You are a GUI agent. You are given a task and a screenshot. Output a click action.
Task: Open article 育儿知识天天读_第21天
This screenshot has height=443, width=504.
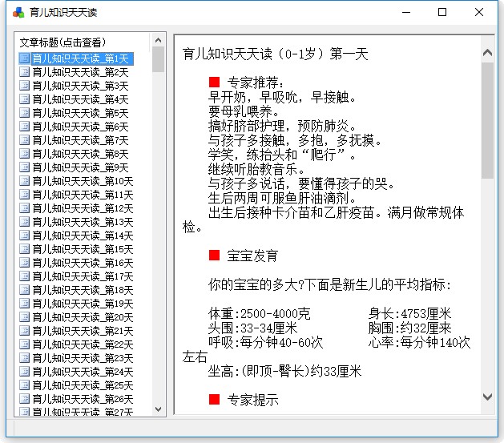(83, 331)
